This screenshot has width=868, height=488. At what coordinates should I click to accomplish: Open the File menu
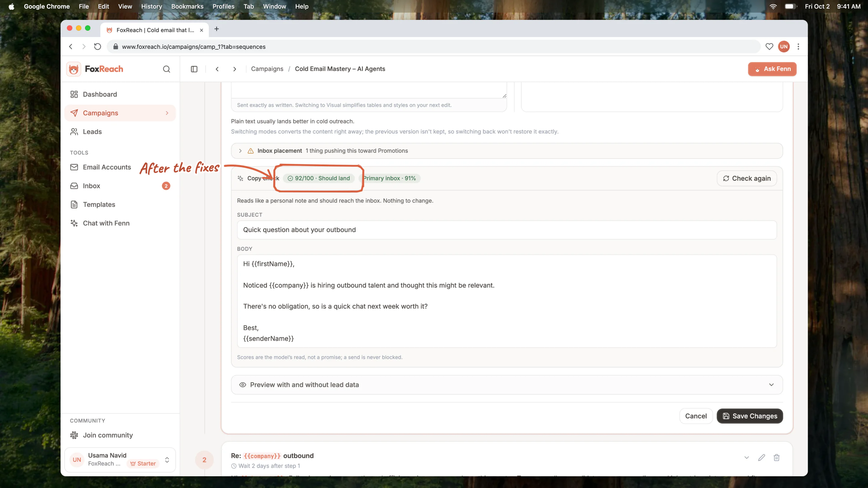coord(83,6)
